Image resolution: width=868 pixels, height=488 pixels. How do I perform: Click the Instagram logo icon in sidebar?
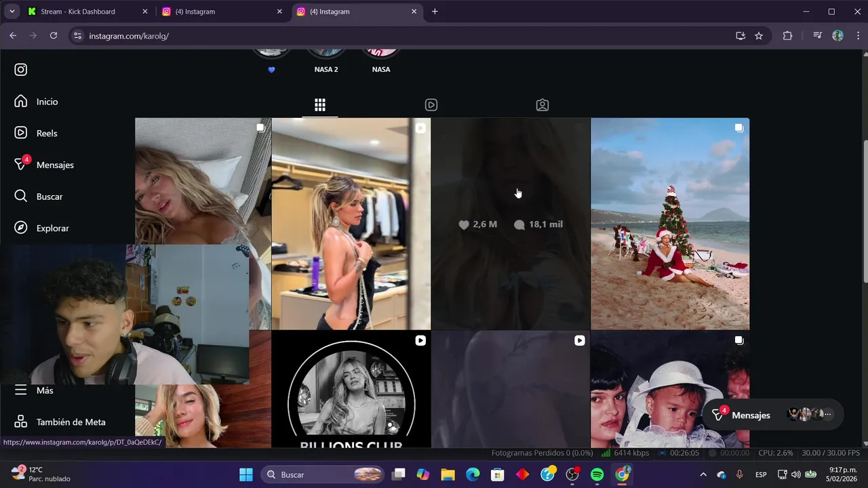(21, 69)
